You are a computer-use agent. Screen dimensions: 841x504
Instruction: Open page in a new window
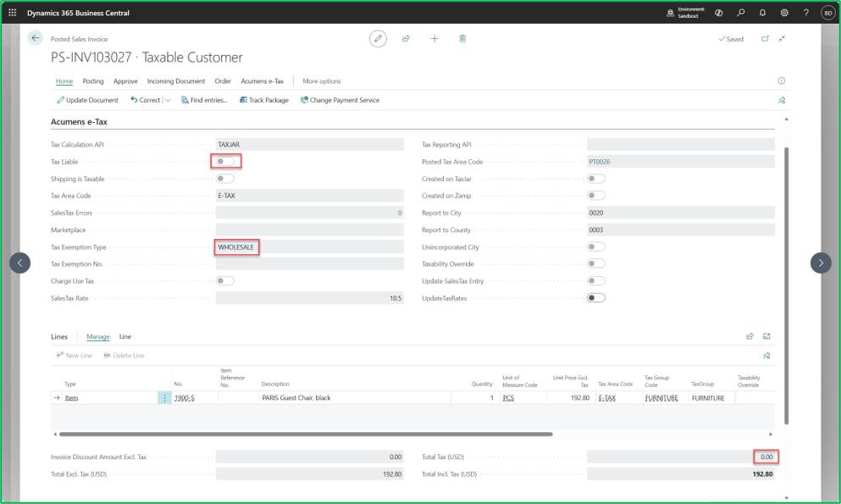tap(765, 39)
